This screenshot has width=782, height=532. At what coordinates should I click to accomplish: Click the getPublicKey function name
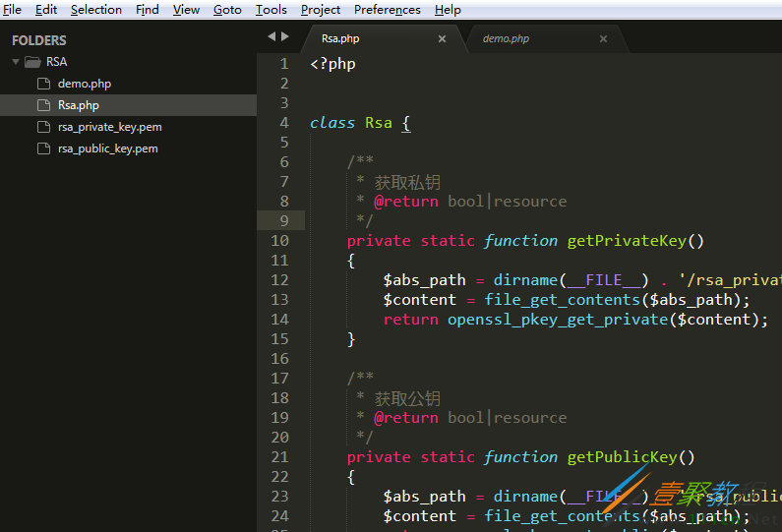tap(623, 457)
